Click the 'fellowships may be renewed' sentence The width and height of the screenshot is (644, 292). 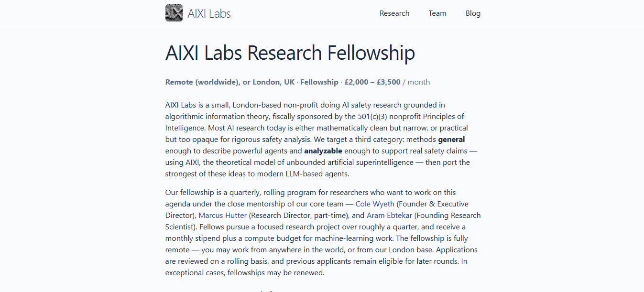[x=275, y=273]
